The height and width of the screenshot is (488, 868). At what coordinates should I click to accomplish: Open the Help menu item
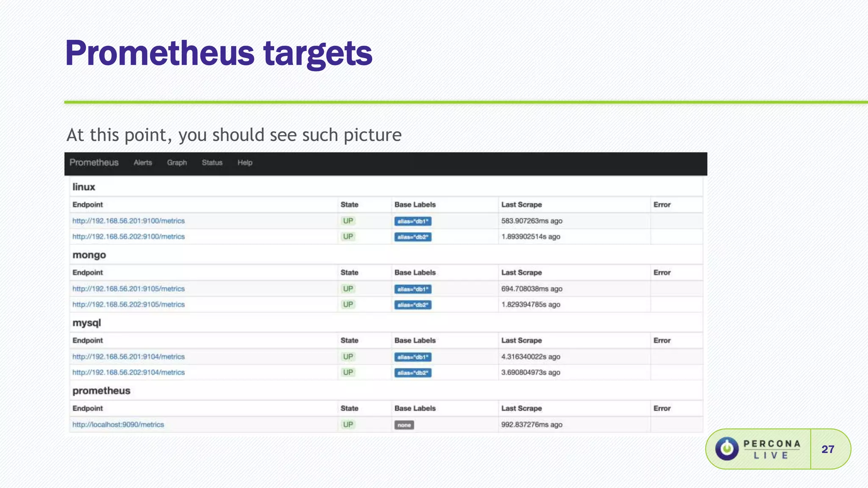pyautogui.click(x=245, y=163)
